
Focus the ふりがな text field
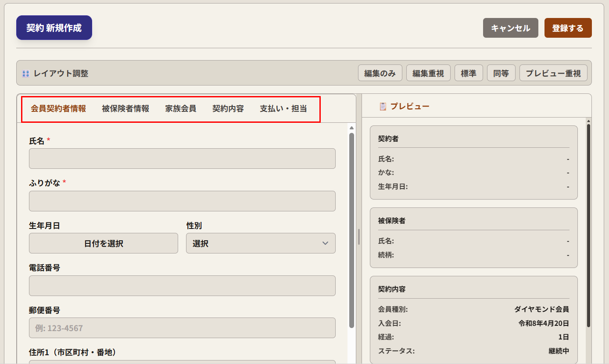(182, 201)
